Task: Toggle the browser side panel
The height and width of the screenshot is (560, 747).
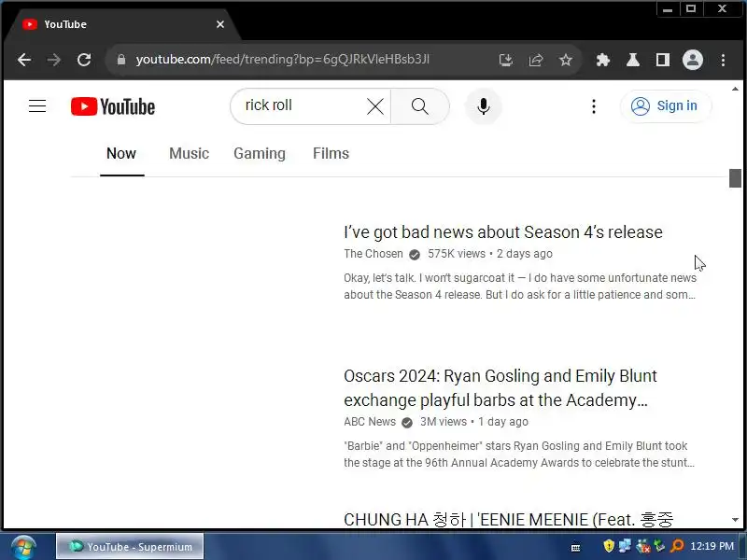Action: click(663, 60)
